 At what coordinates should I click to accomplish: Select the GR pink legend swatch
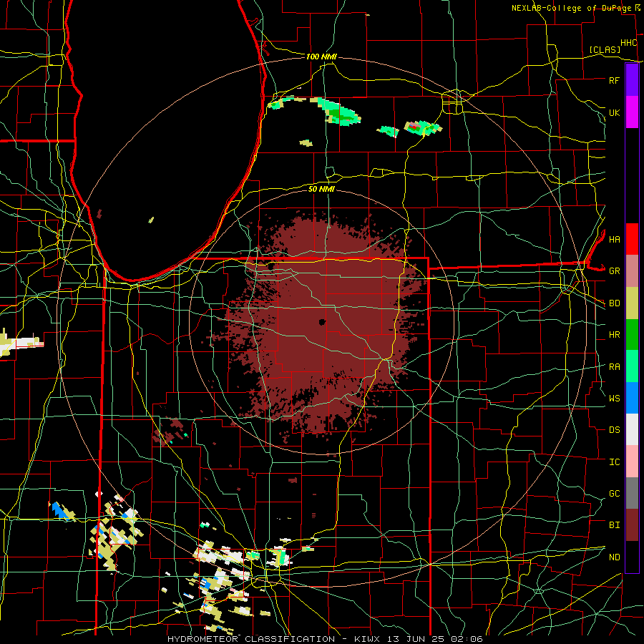pyautogui.click(x=632, y=271)
